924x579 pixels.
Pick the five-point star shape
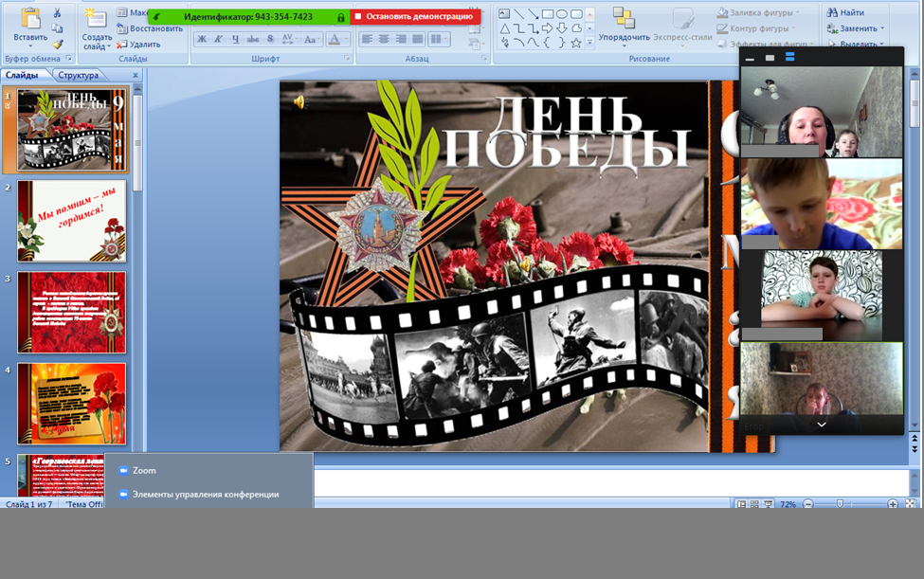tap(575, 44)
